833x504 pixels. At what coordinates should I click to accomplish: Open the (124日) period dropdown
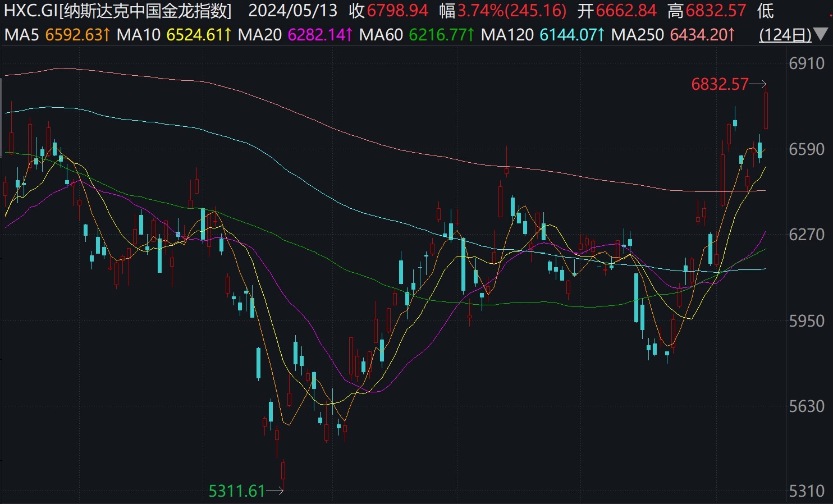[x=785, y=35]
